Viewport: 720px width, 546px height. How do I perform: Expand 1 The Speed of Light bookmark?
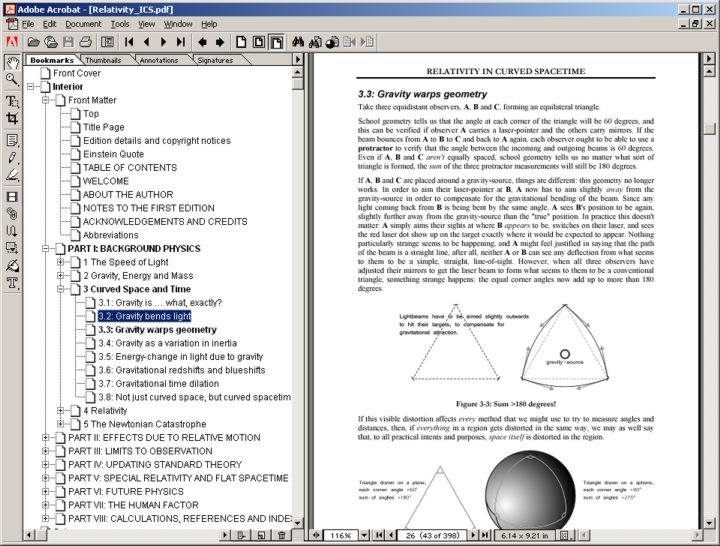[60, 262]
